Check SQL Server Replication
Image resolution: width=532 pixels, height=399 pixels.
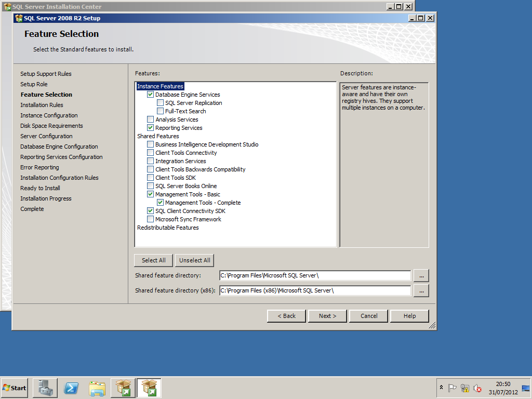click(x=160, y=102)
